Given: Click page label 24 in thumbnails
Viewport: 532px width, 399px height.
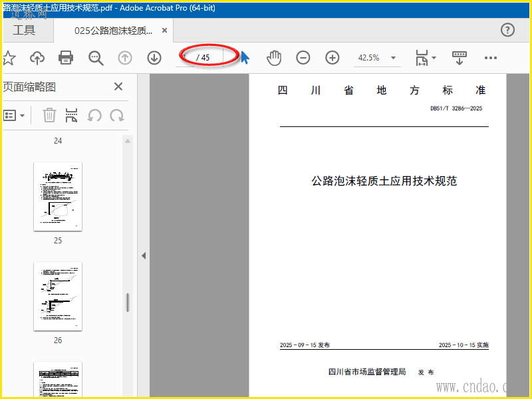Looking at the screenshot, I should click(58, 141).
